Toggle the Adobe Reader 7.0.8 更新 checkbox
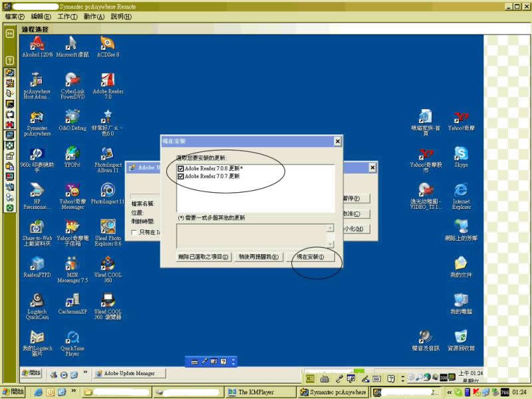 click(x=180, y=169)
